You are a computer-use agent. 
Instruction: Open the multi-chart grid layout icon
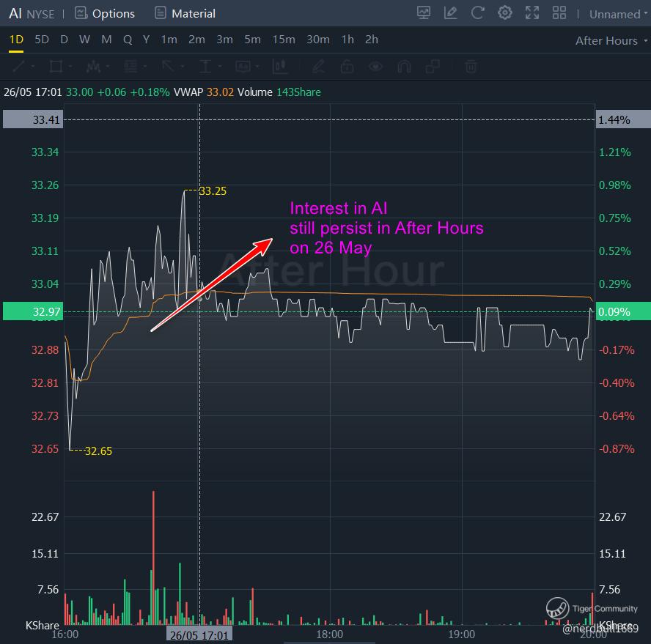coord(559,13)
